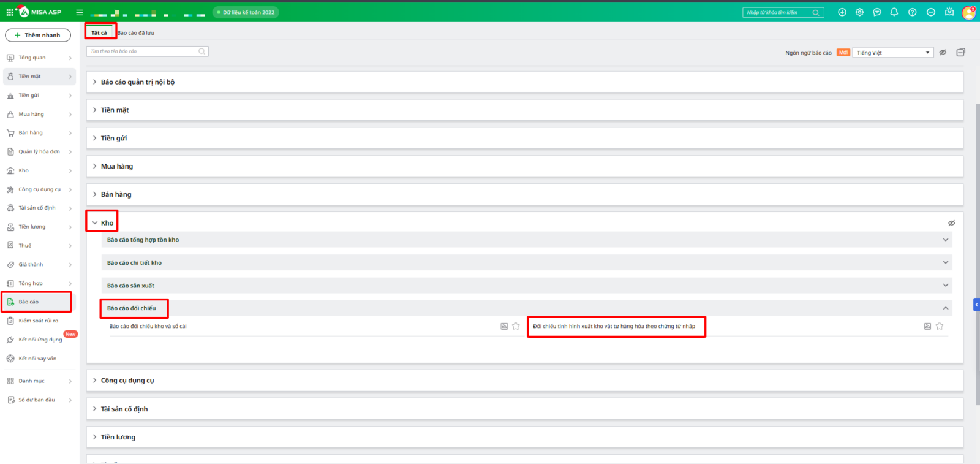Click the download icon in header
980x464 pixels.
[x=842, y=12]
